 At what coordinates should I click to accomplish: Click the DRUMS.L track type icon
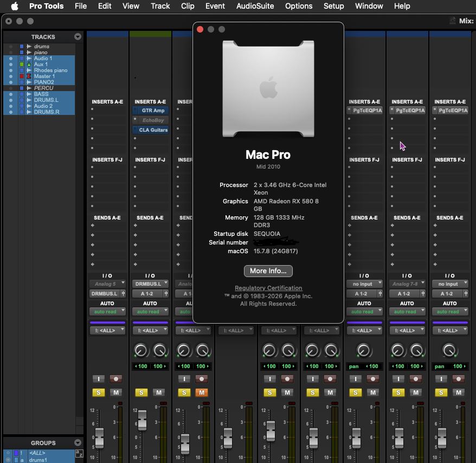pyautogui.click(x=29, y=100)
